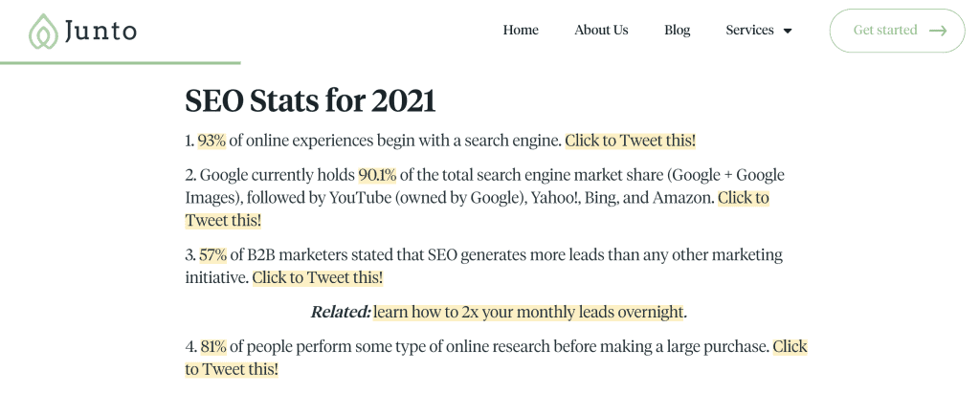Expand the Services dropdown caret

(x=788, y=31)
